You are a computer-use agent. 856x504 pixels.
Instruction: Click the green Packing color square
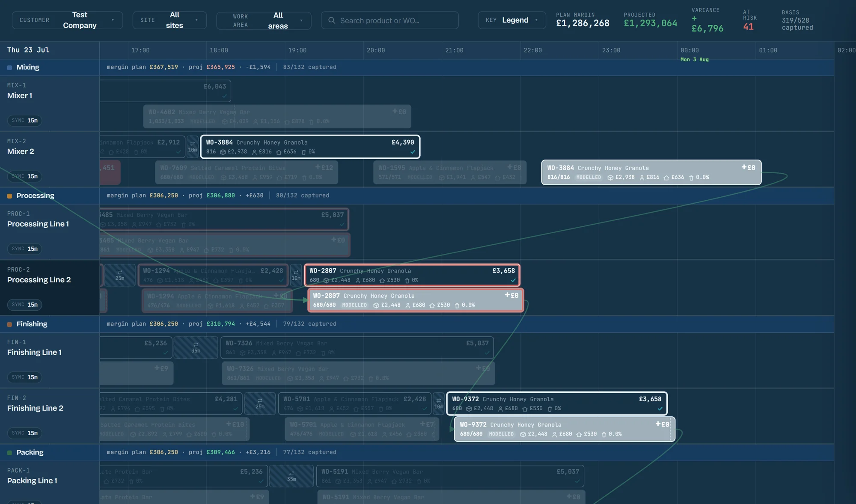point(9,453)
